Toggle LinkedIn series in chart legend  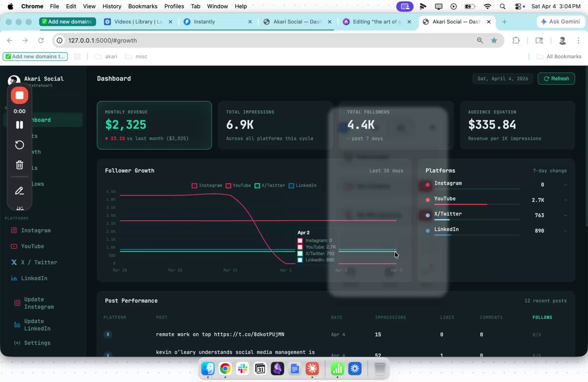pos(302,185)
